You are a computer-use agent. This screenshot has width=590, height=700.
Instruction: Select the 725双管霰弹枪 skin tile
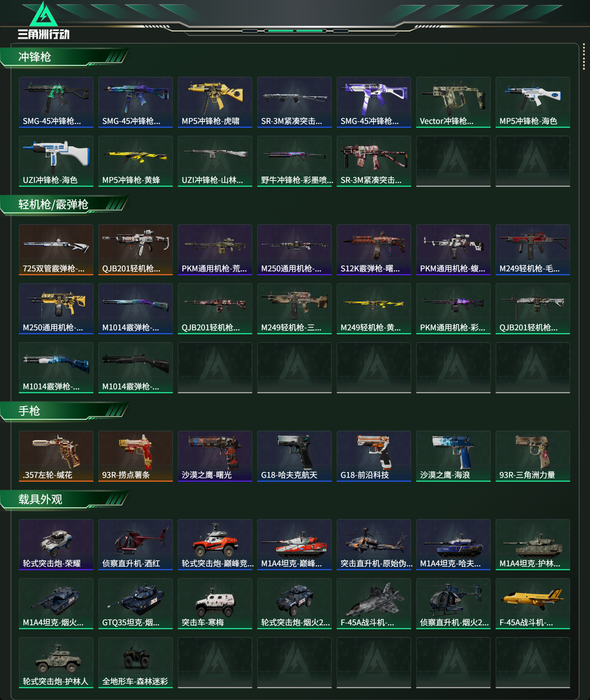click(56, 250)
